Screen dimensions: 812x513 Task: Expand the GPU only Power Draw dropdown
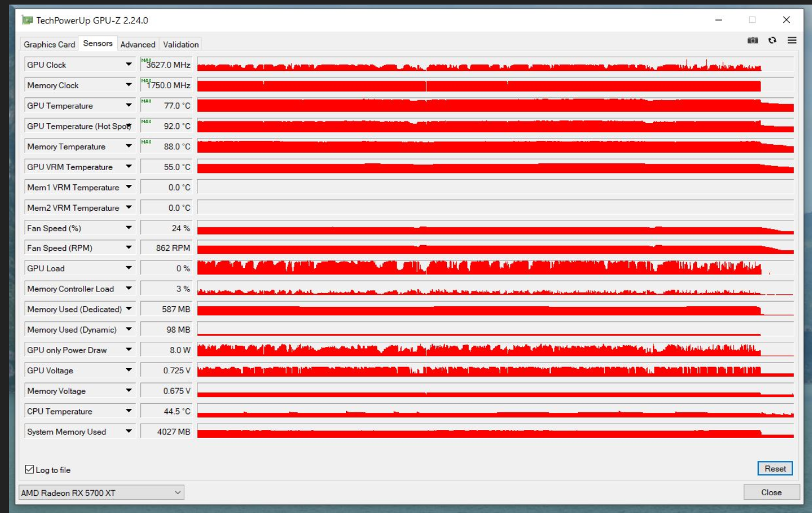click(129, 350)
